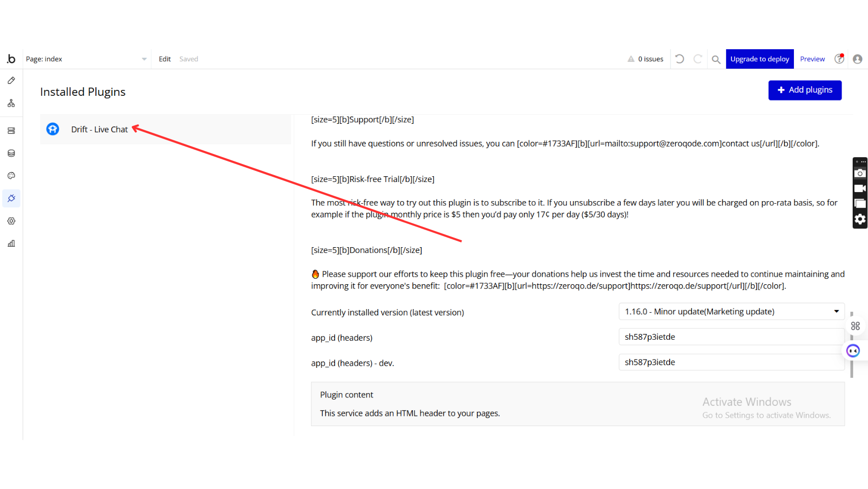
Task: Click the line starting "If you still have questions"
Action: pyautogui.click(x=565, y=143)
